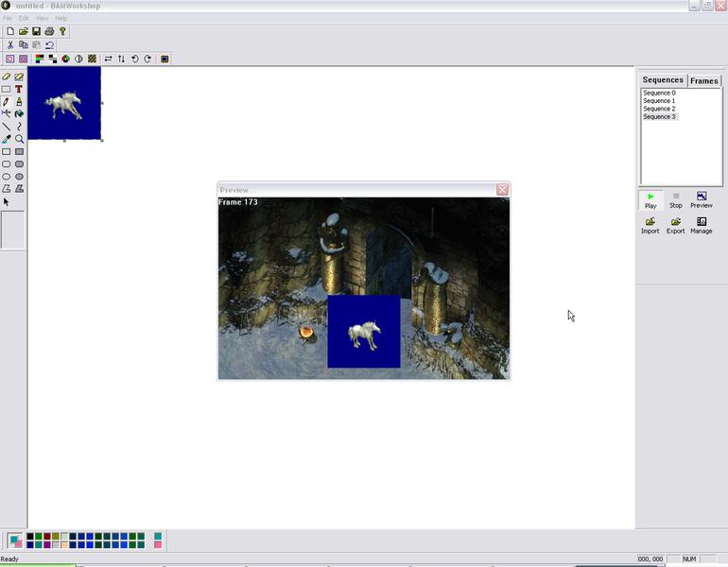Select the Line tool
Viewport: 728px width, 567px height.
click(7, 127)
